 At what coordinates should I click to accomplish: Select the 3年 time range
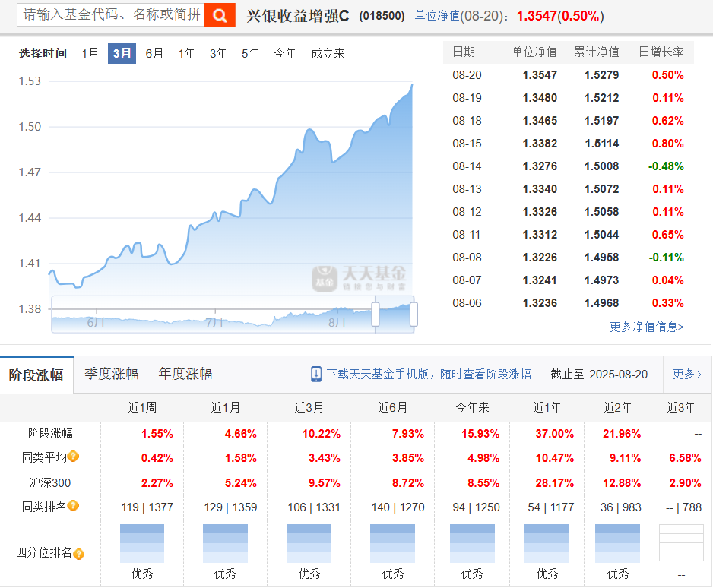click(218, 54)
